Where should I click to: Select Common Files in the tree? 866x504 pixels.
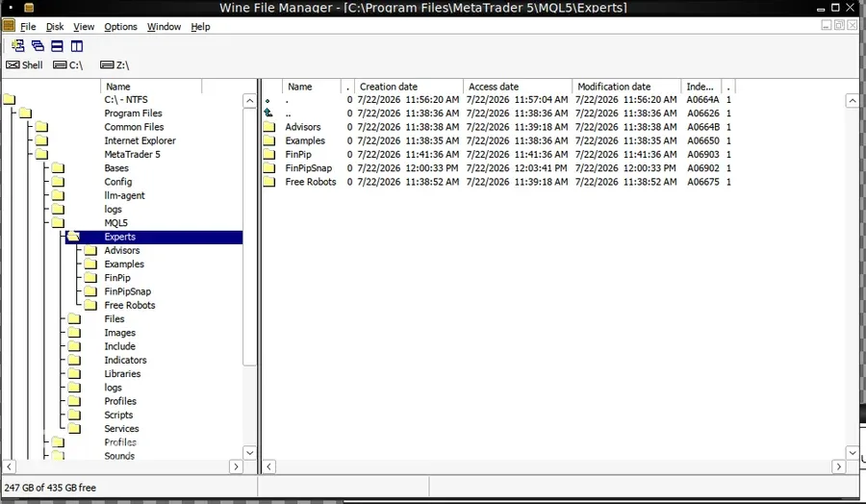[x=134, y=127]
